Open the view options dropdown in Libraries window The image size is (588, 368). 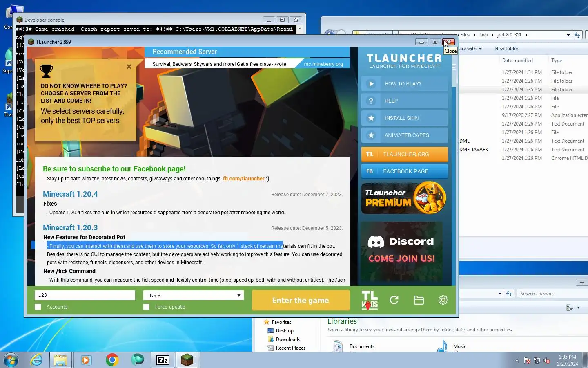(x=578, y=307)
